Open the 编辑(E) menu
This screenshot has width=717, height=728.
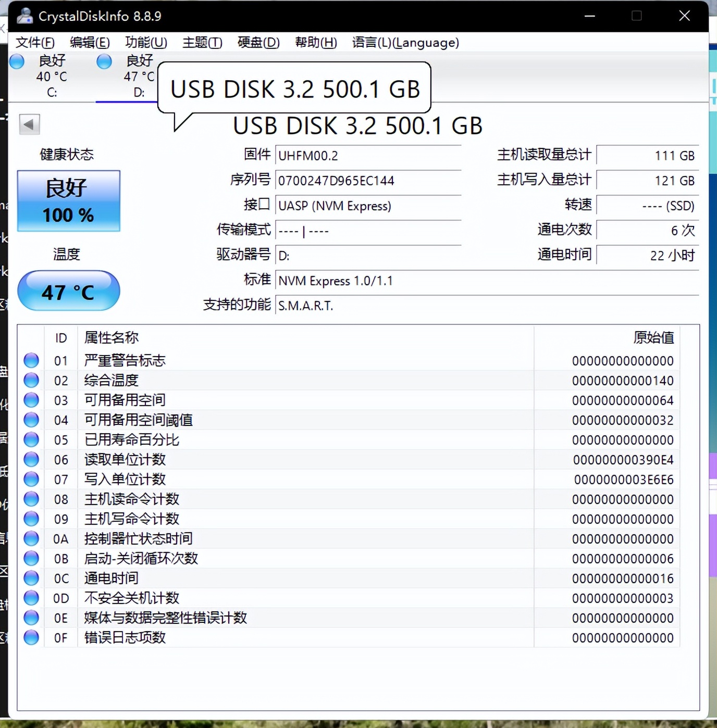(x=90, y=43)
